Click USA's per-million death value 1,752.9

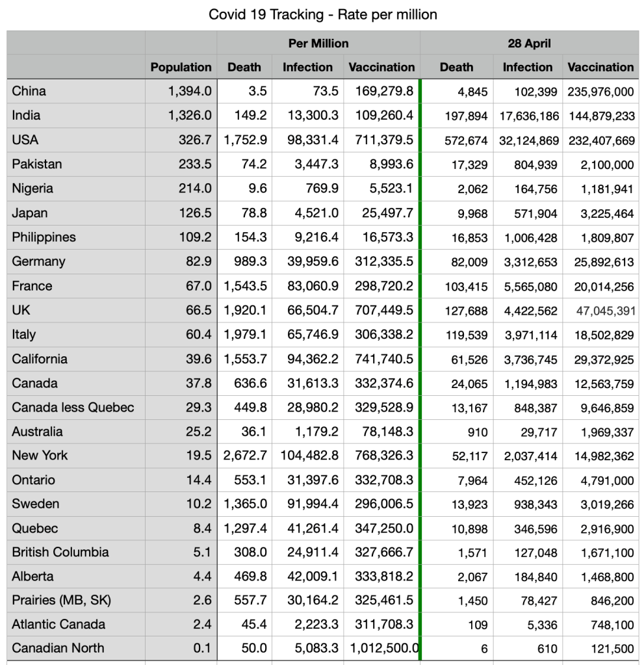tap(245, 140)
